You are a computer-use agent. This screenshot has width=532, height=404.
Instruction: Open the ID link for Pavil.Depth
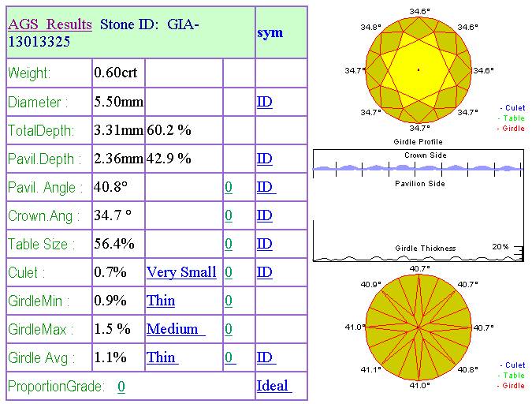[265, 159]
